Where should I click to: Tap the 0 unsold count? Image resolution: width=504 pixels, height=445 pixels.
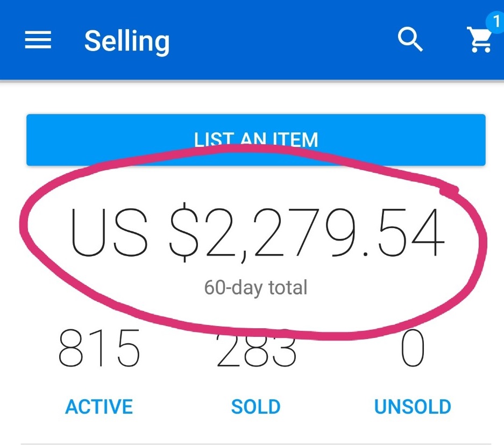(413, 349)
